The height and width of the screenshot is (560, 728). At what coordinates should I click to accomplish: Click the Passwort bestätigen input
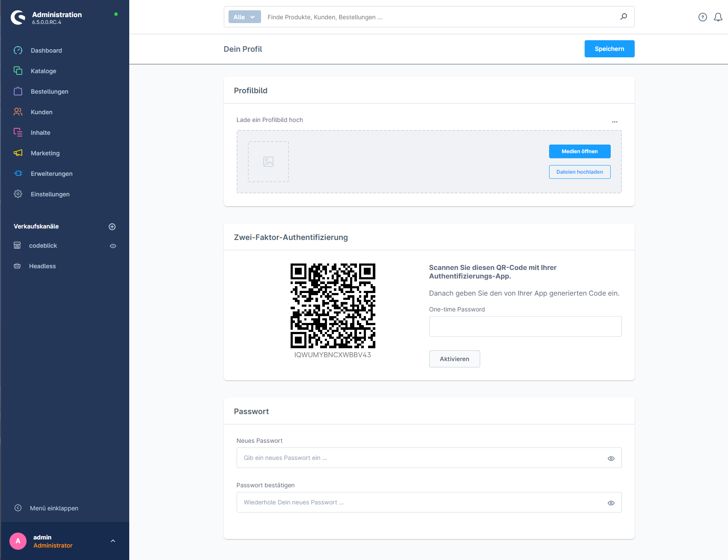coord(429,502)
